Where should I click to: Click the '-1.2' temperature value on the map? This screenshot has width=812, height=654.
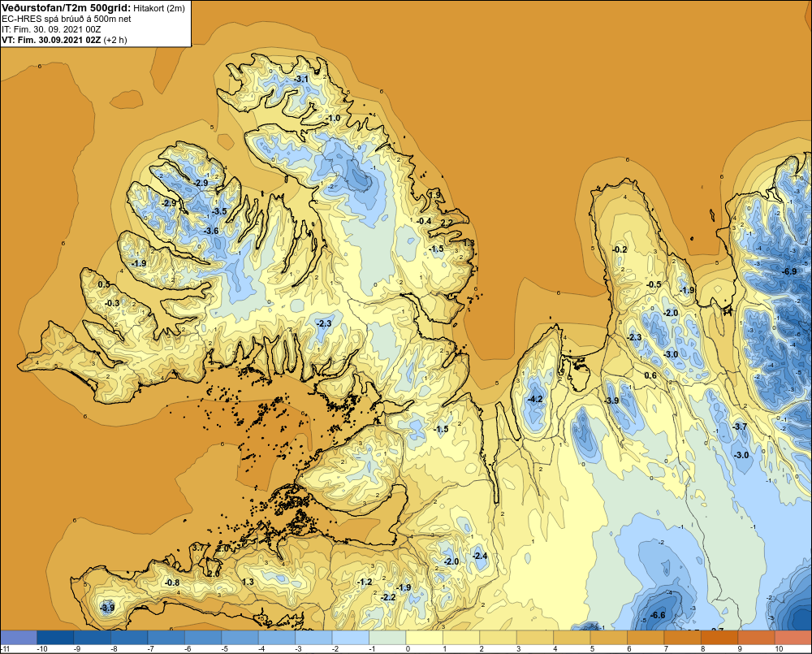(365, 582)
